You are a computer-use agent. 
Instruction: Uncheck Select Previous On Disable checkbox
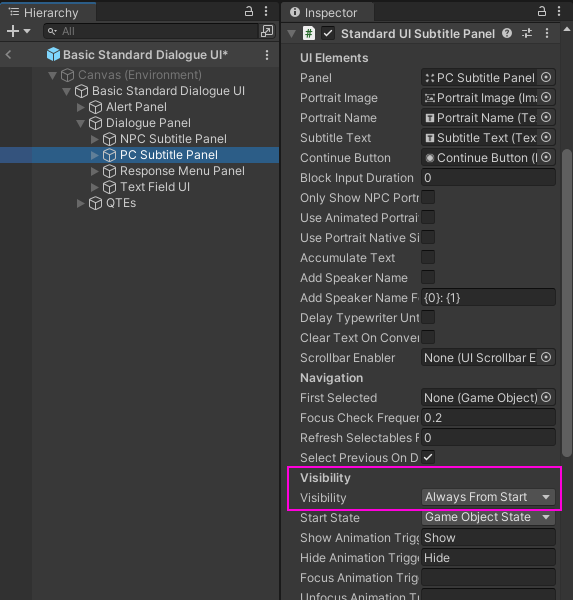(428, 457)
